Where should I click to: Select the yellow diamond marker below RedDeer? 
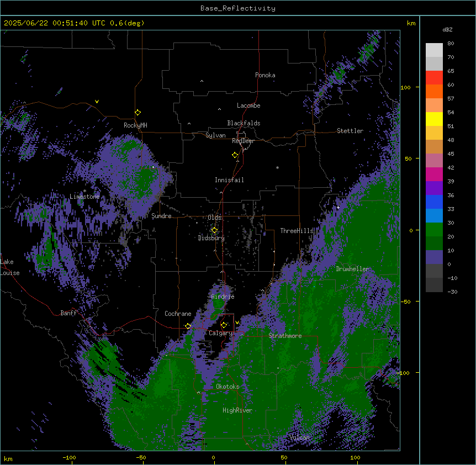point(235,155)
